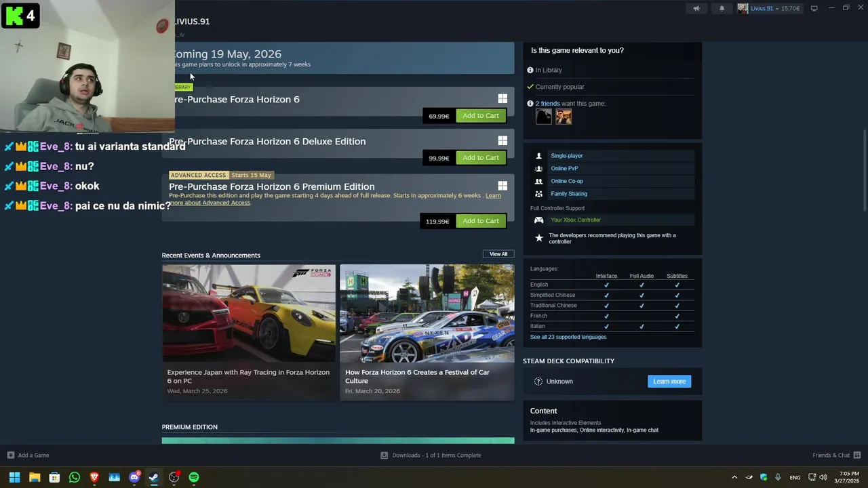Viewport: 868px width, 488px height.
Task: Click the Currently popular checkmark icon
Action: point(530,87)
